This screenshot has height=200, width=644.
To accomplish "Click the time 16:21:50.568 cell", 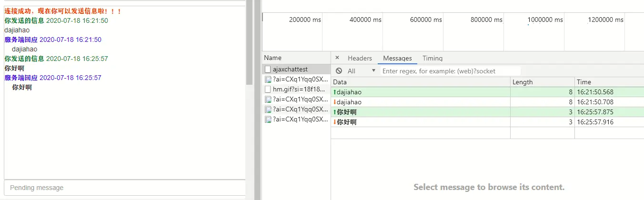I will point(609,92).
